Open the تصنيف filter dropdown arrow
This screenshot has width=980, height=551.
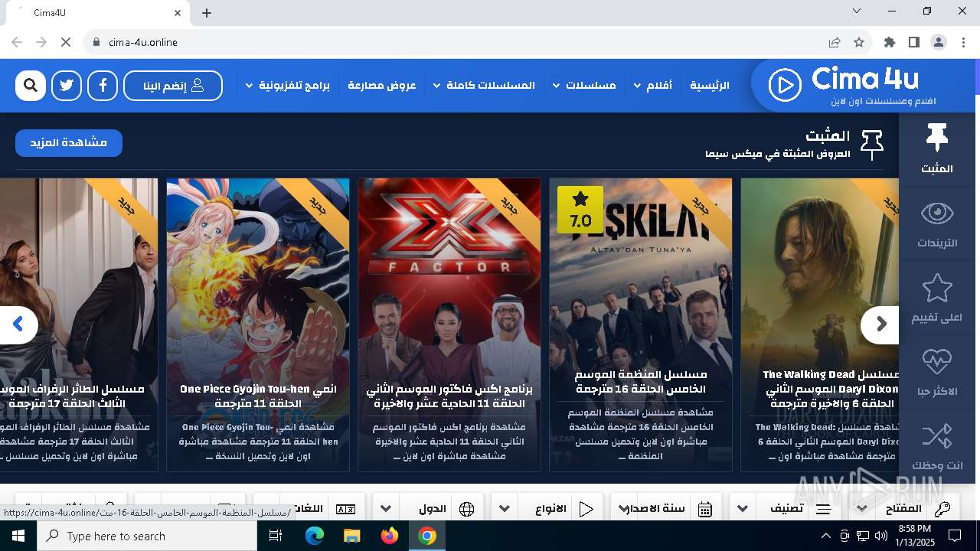point(742,509)
